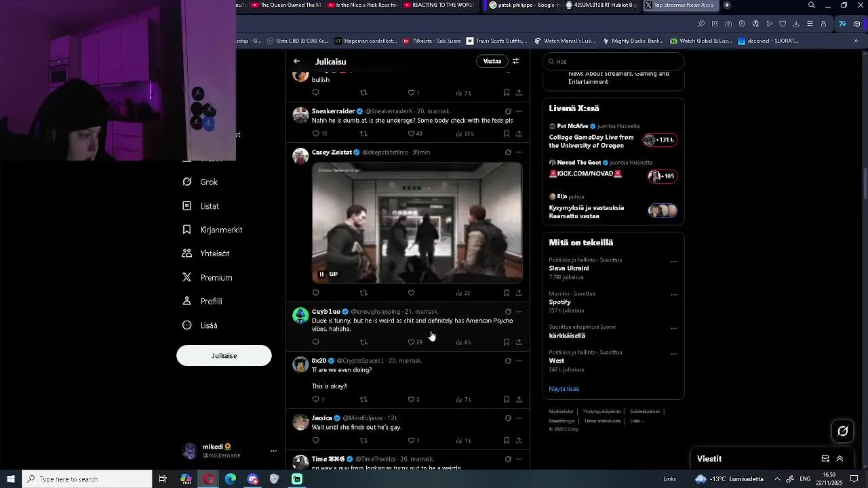The height and width of the screenshot is (488, 868).
Task: Reply to Sneakerraider's post
Action: click(319, 134)
